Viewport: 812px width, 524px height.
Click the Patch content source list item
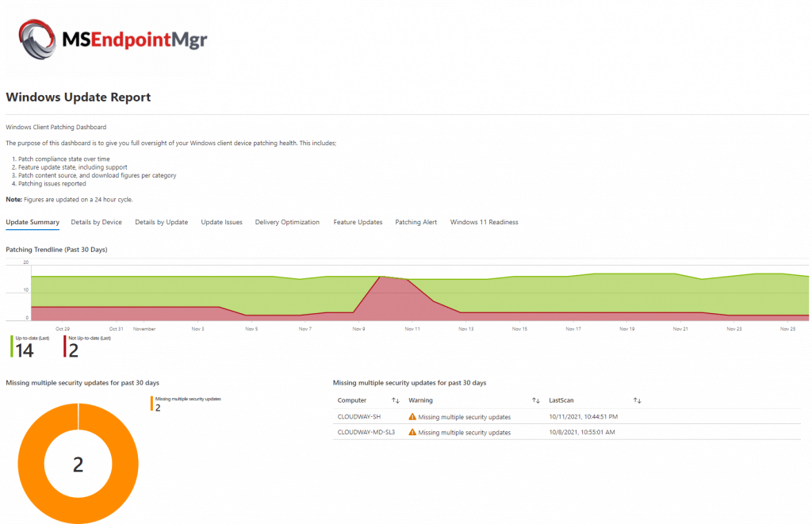point(98,175)
